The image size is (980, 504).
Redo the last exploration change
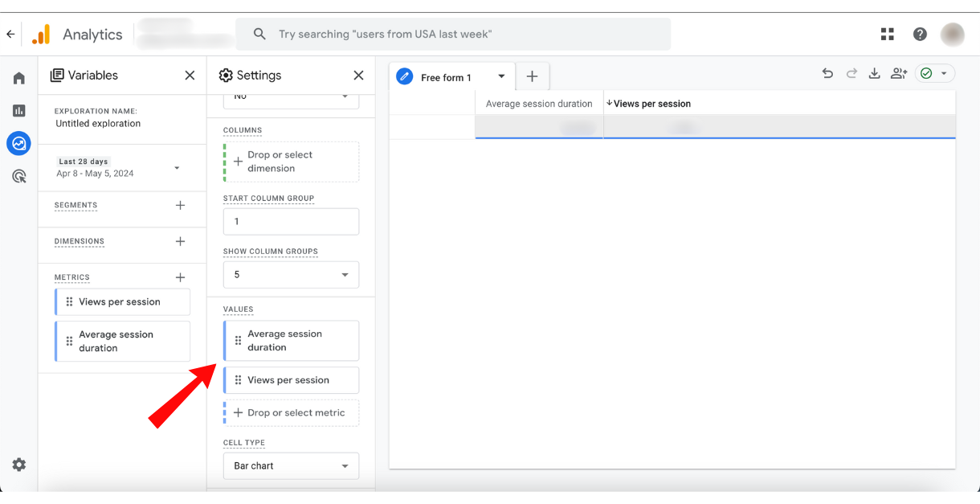click(x=851, y=72)
